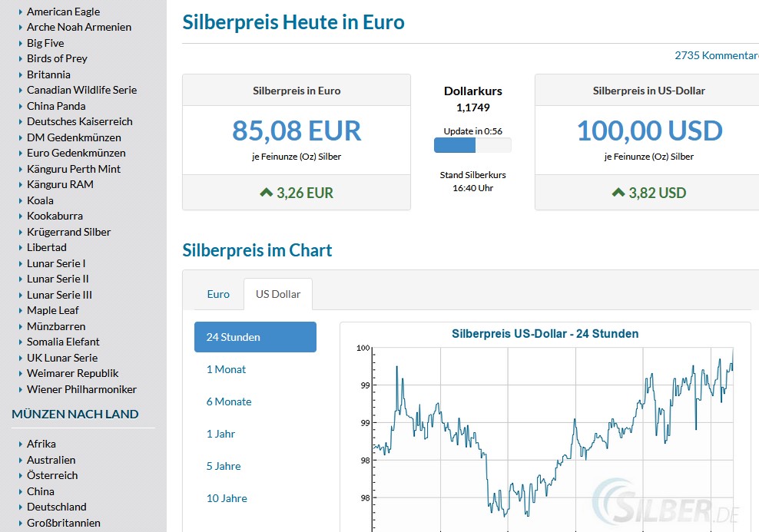759x532 pixels.
Task: Select the US Dollar chart tab
Action: 278,294
